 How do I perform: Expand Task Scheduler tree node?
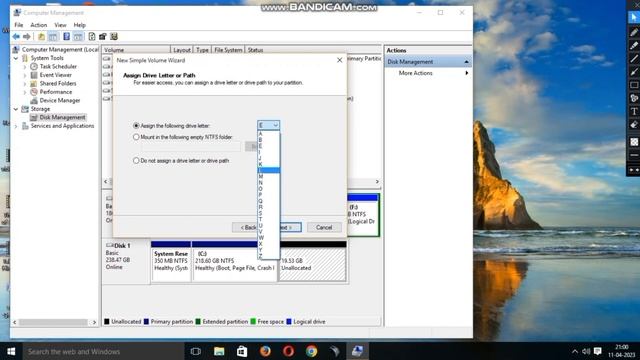25,67
